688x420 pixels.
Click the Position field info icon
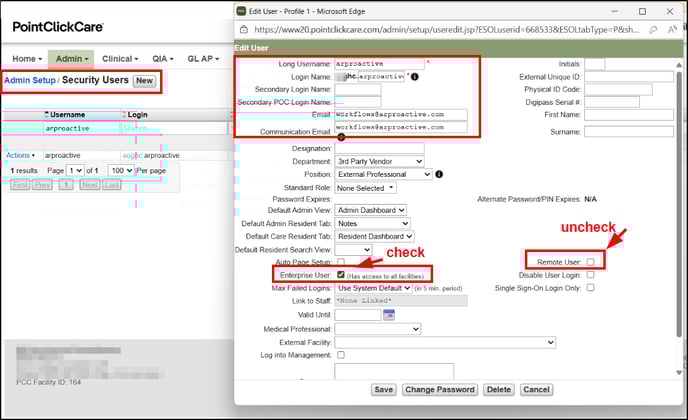coord(440,174)
